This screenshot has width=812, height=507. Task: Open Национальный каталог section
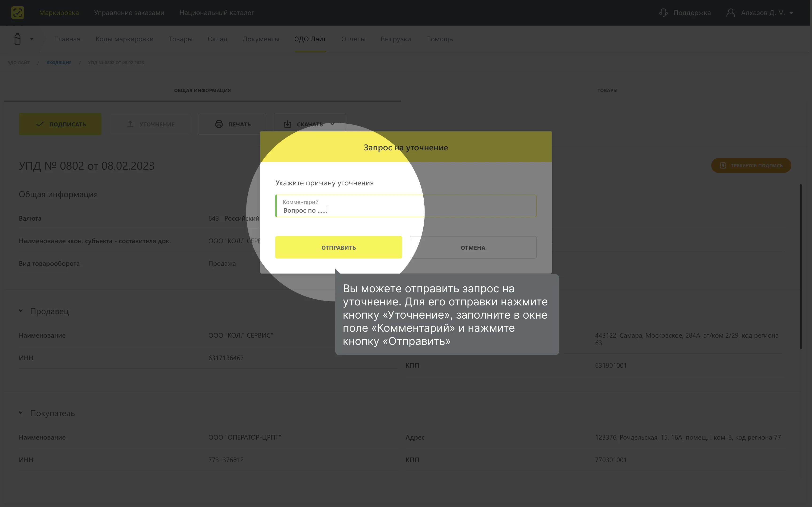coord(217,13)
